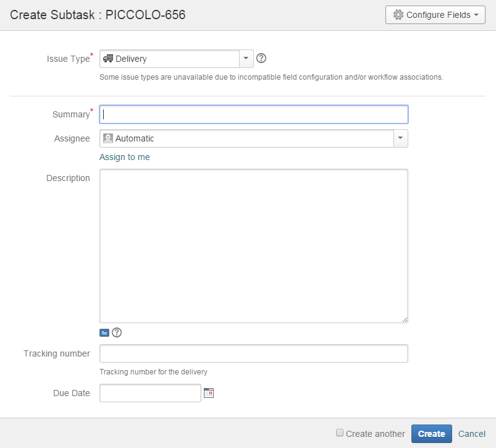
Task: Open the Issue Type help icon
Action: click(x=261, y=58)
